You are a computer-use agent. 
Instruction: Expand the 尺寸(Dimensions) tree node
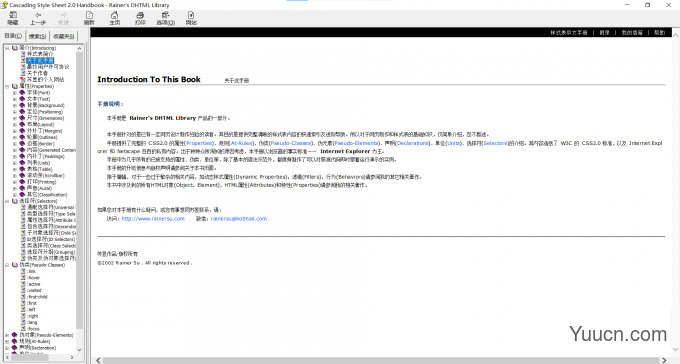pos(15,118)
